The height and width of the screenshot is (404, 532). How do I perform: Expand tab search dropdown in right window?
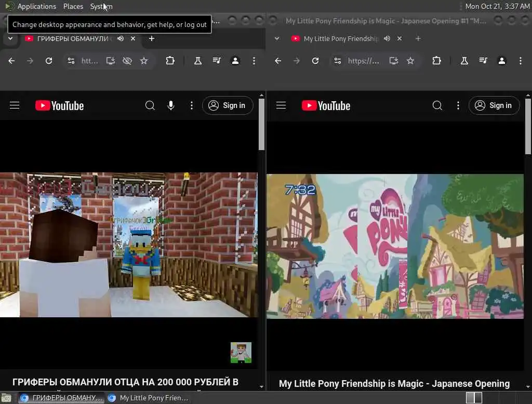277,38
